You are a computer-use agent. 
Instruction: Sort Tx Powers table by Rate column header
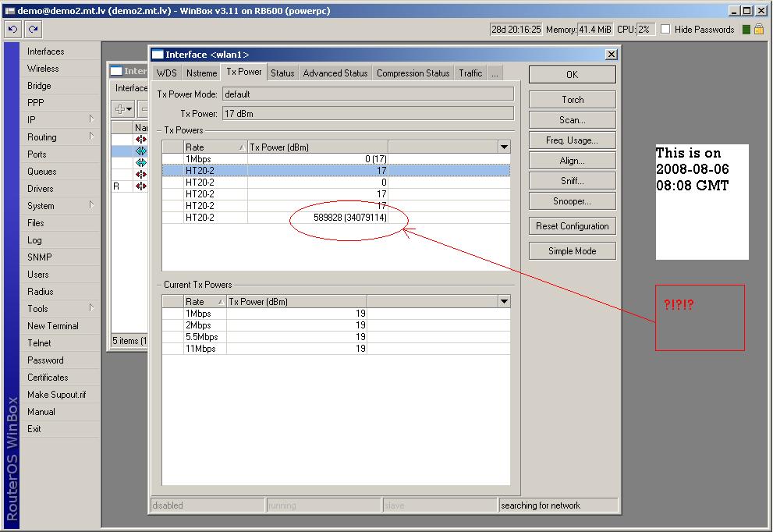click(x=215, y=147)
